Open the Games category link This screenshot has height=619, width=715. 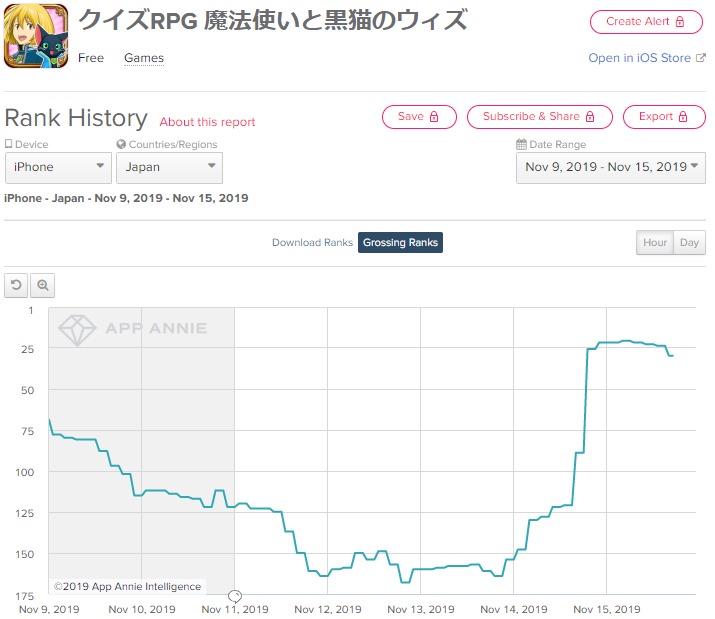pos(144,58)
